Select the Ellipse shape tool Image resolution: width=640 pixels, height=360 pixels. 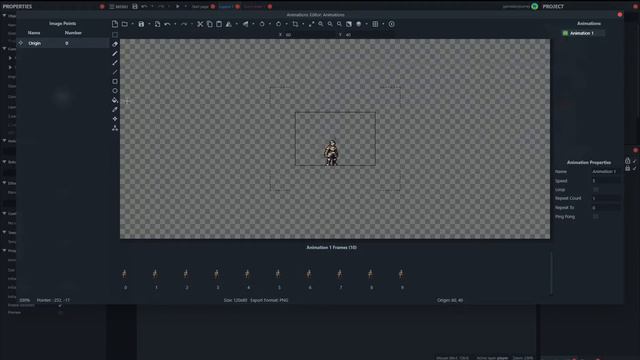(115, 91)
